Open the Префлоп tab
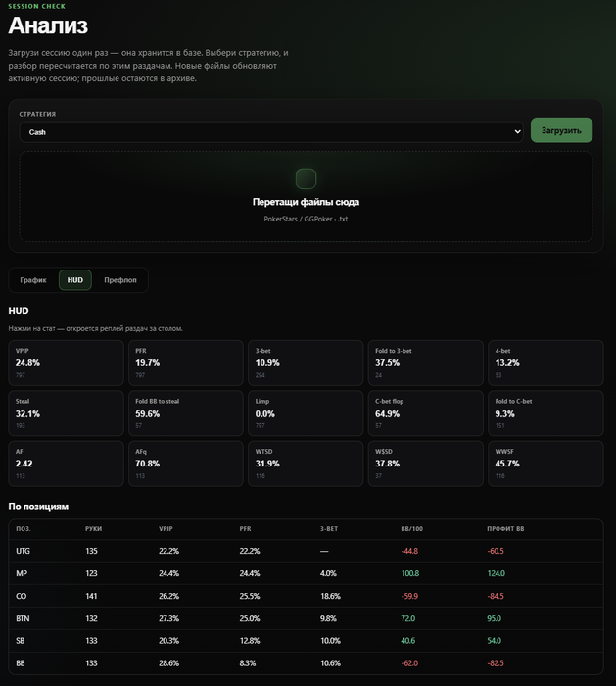The width and height of the screenshot is (616, 686). pyautogui.click(x=120, y=280)
